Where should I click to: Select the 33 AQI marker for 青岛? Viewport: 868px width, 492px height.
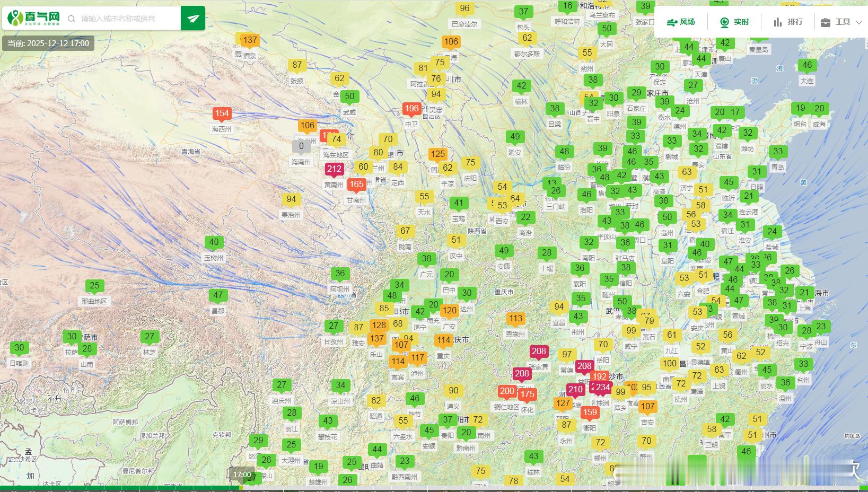tap(778, 152)
